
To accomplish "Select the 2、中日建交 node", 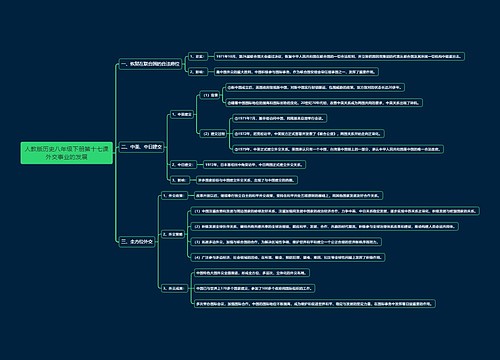I will click(183, 164).
